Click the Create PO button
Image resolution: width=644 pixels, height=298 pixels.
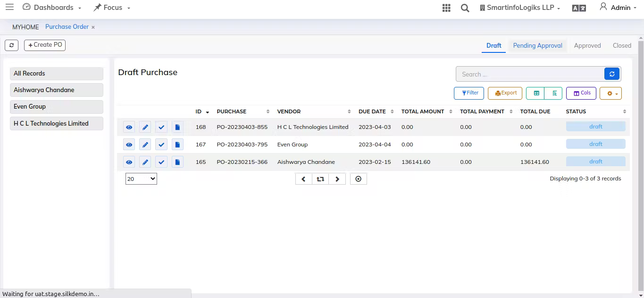45,45
